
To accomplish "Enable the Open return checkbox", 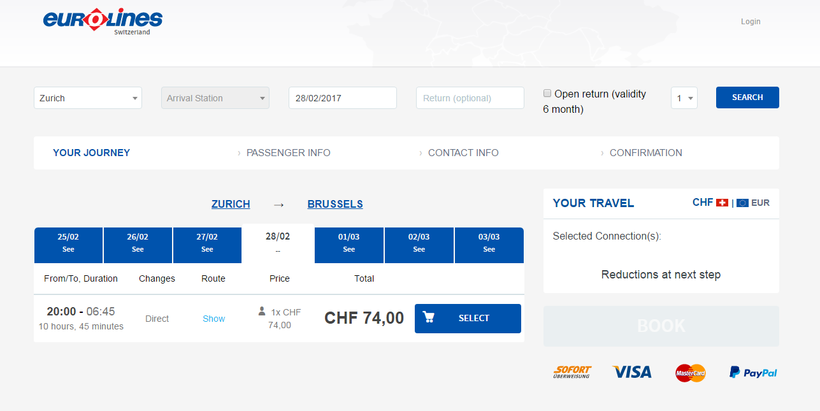I will [547, 93].
